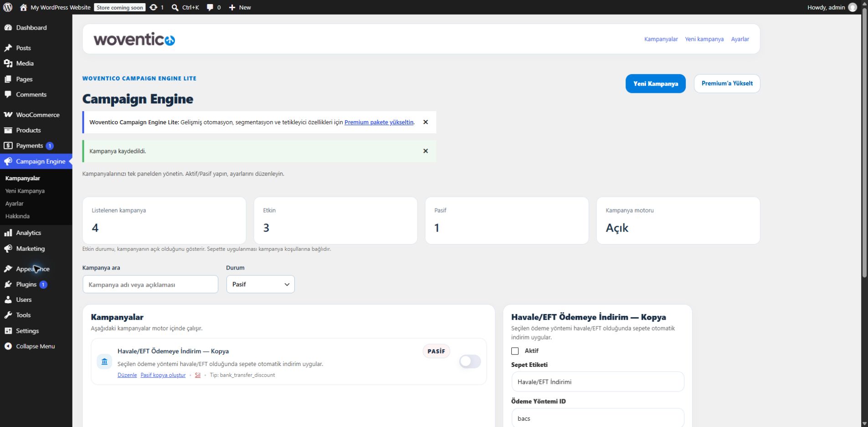Click the home icon beside My WordPress Website
Screen dimensions: 868x427
tap(24, 7)
